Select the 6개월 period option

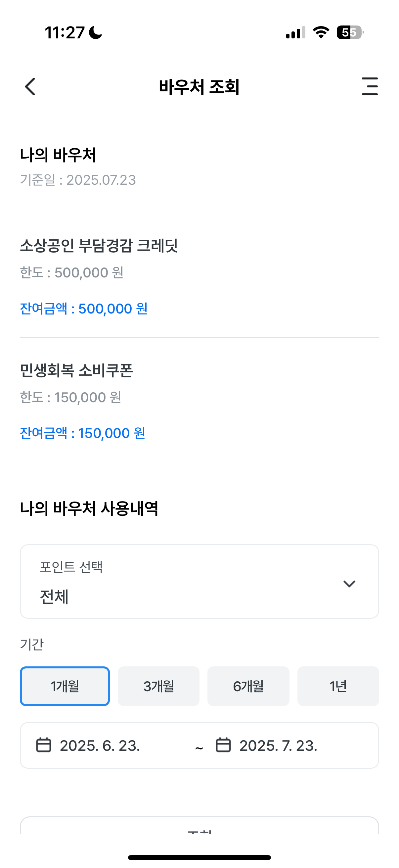point(248,686)
